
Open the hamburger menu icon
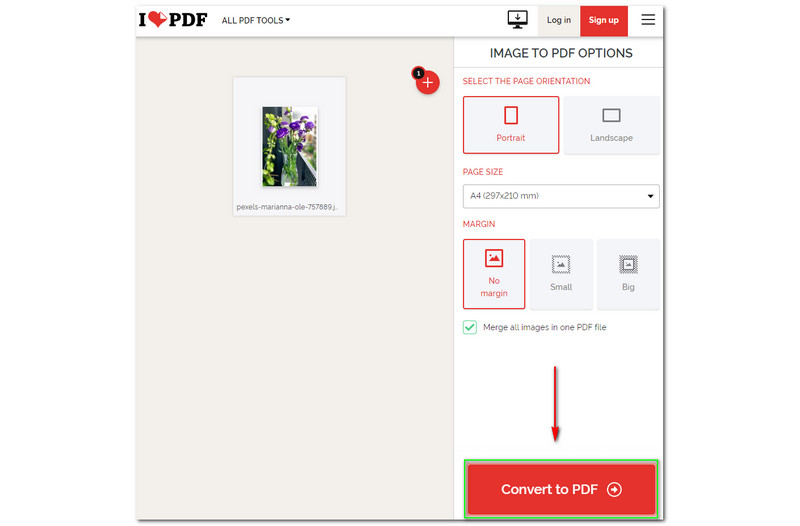(648, 20)
